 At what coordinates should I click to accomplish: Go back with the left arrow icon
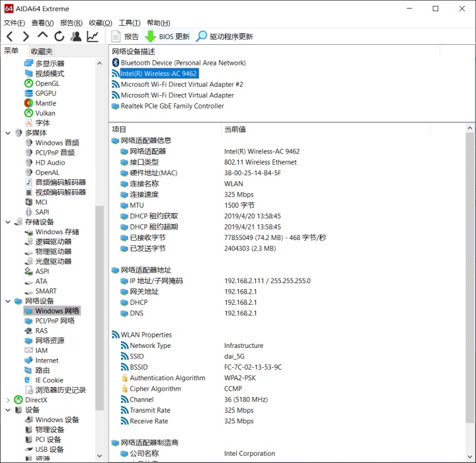pos(10,37)
